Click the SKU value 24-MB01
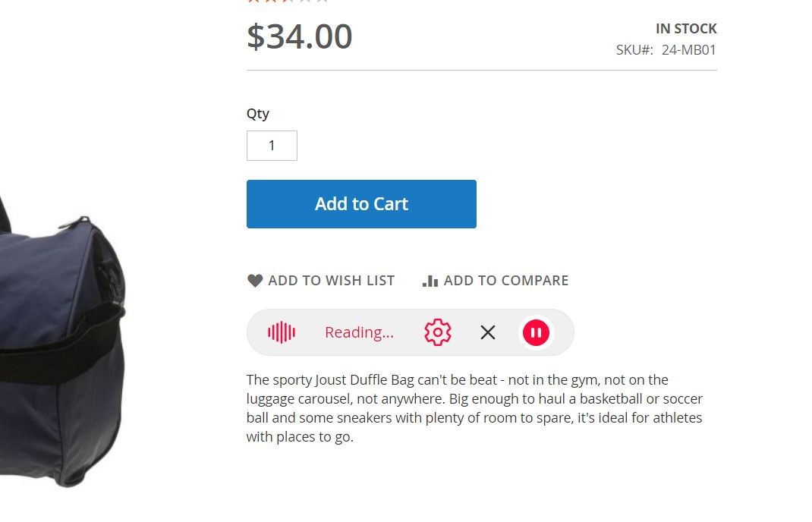 [x=688, y=50]
